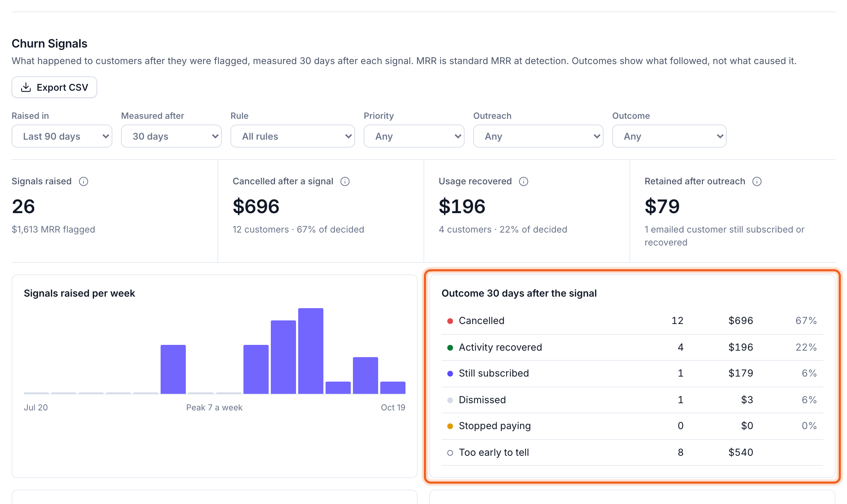
Task: Click the $540 value in Too early row
Action: click(x=741, y=453)
